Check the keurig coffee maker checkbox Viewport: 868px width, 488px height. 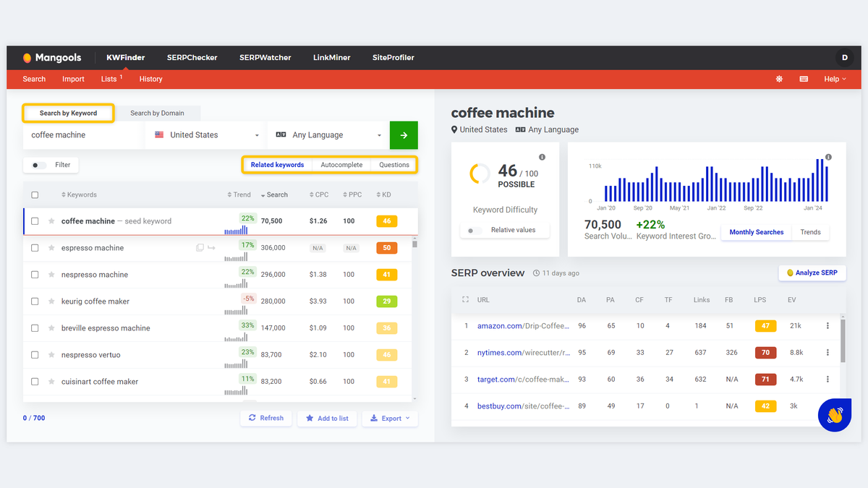click(x=35, y=301)
